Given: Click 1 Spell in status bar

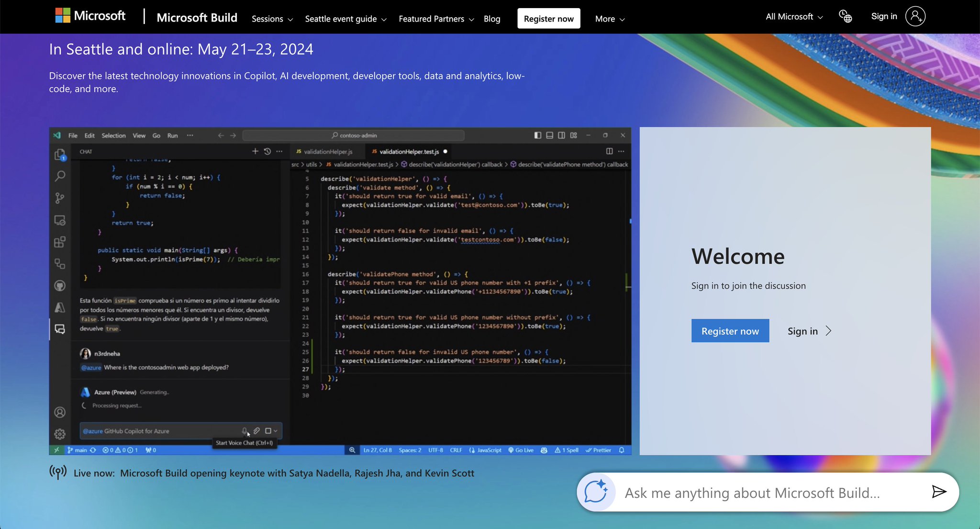Looking at the screenshot, I should coord(567,450).
